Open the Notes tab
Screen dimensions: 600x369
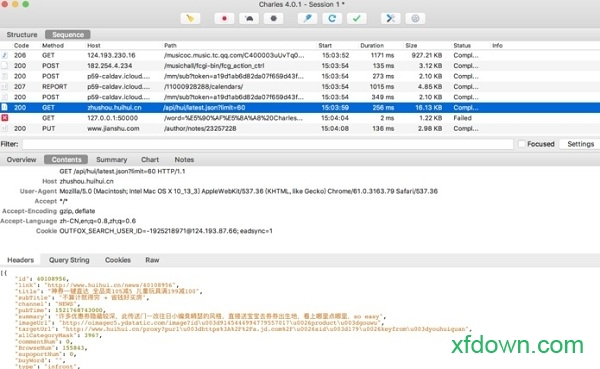184,160
